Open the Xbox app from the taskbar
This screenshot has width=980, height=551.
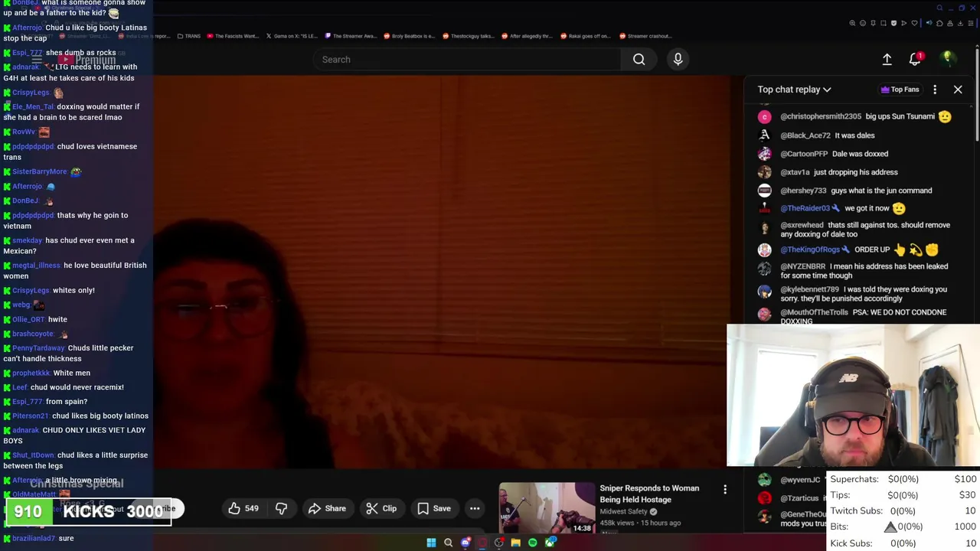click(x=550, y=543)
